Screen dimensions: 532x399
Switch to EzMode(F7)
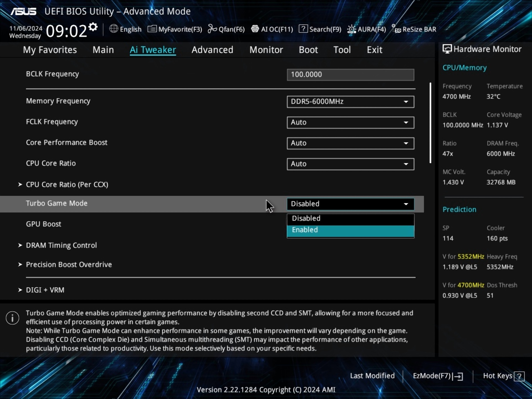coord(438,376)
